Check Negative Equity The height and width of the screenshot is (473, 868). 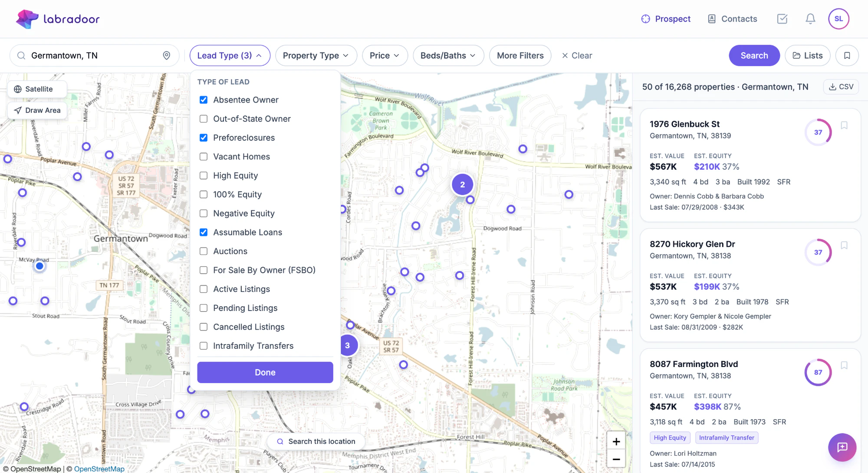[203, 213]
